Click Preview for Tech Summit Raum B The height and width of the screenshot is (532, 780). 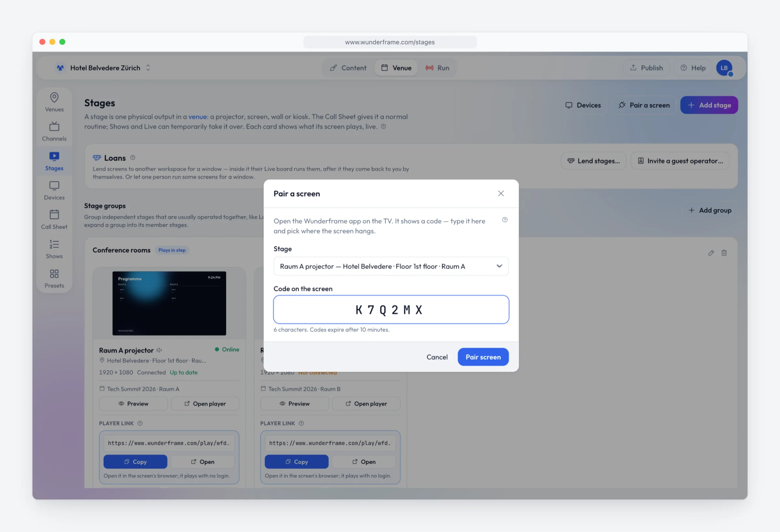pos(294,404)
